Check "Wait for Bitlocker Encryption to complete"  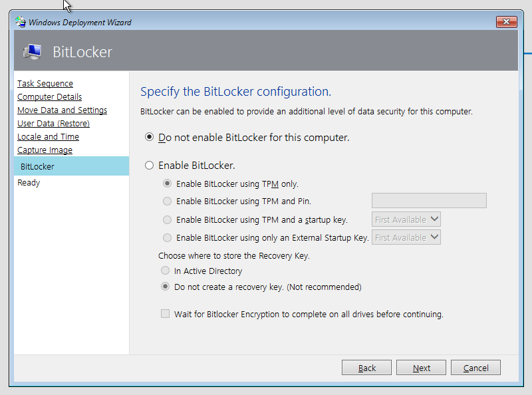click(165, 314)
